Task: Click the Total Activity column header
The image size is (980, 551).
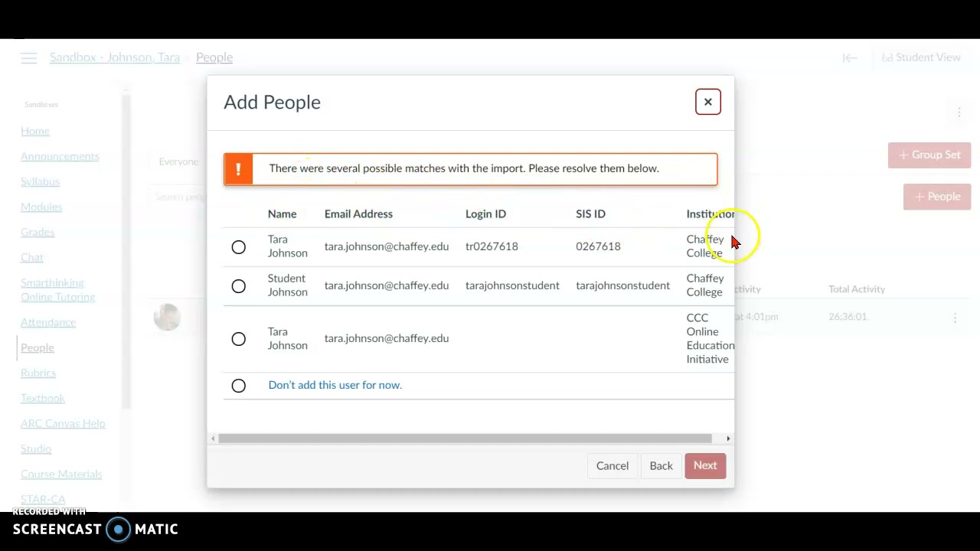Action: tap(857, 289)
